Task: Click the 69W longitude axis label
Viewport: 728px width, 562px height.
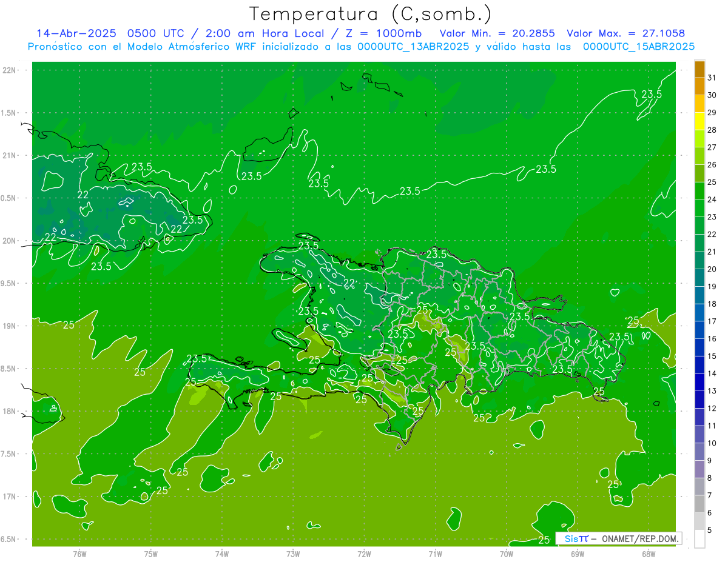Action: pos(578,554)
